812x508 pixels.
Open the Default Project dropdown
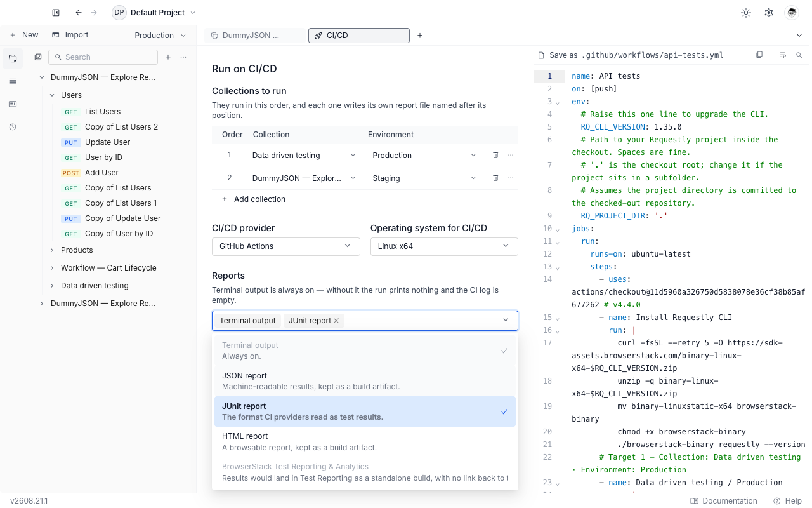coord(154,13)
